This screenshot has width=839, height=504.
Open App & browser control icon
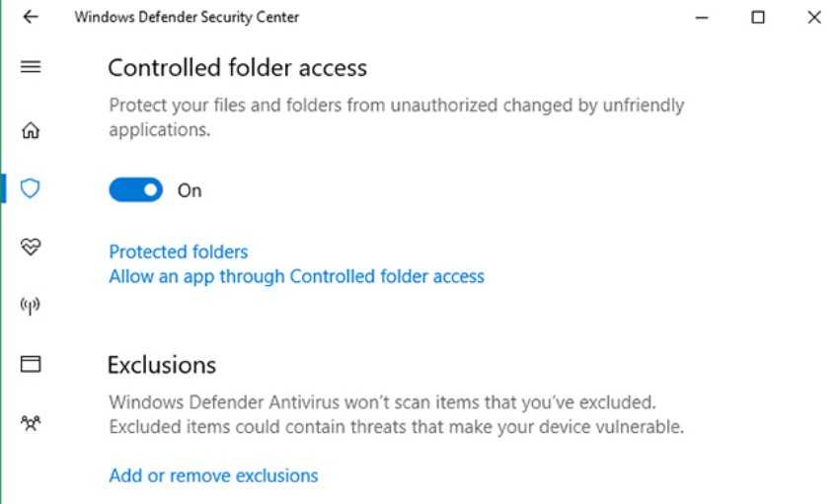31,364
